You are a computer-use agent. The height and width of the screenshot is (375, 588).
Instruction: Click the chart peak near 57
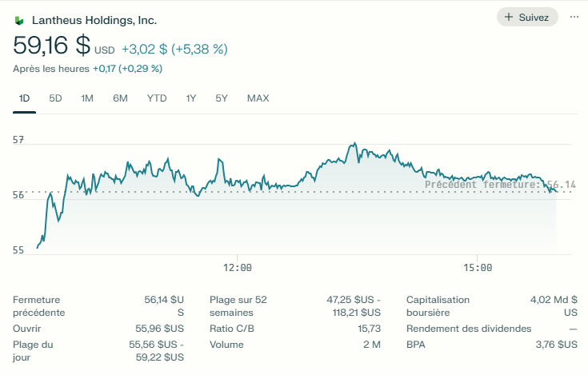click(353, 145)
